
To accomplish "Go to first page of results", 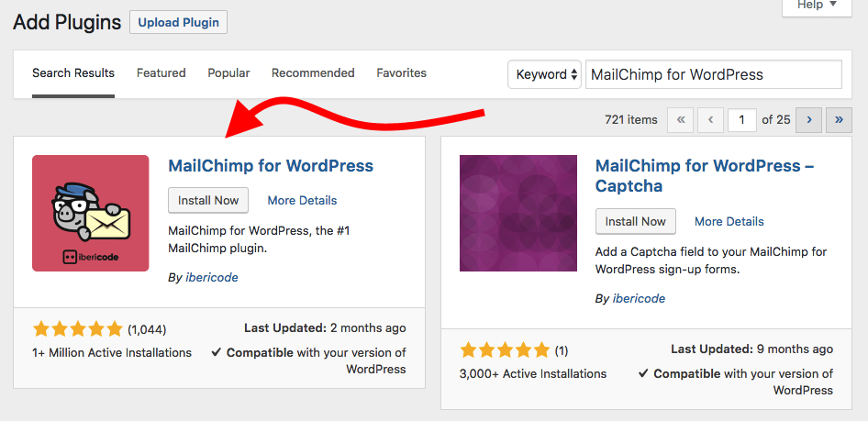I will point(680,119).
